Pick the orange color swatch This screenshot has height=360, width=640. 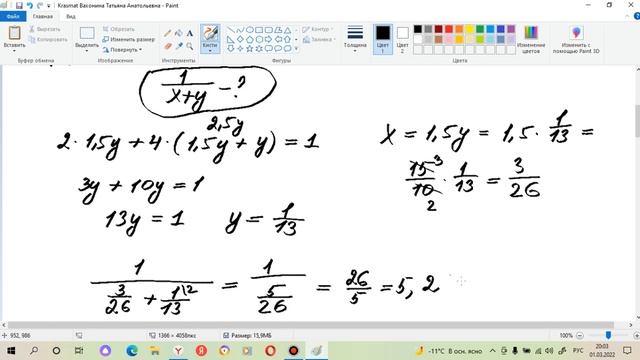click(x=459, y=29)
